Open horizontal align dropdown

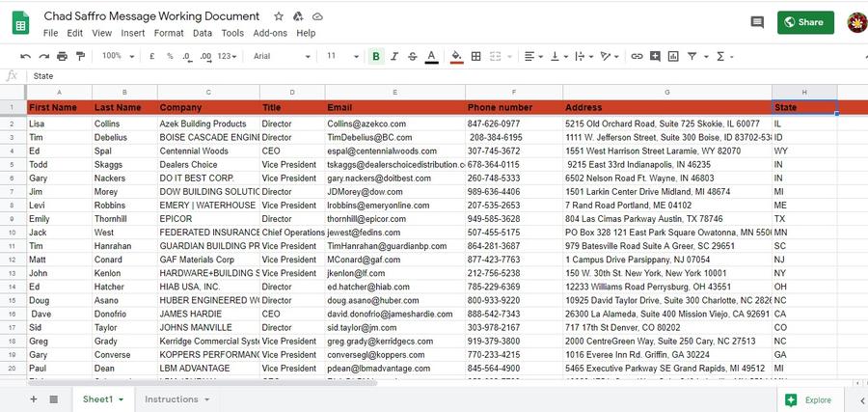pyautogui.click(x=533, y=56)
